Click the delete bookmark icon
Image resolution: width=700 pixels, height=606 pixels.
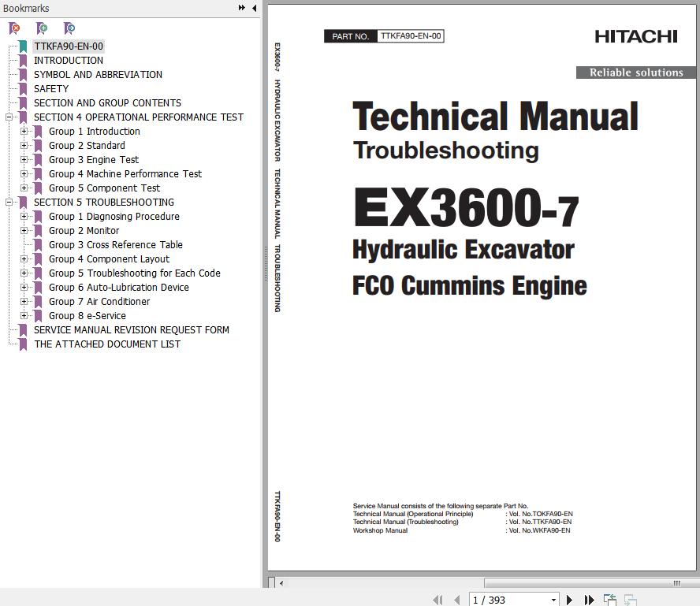[x=14, y=28]
